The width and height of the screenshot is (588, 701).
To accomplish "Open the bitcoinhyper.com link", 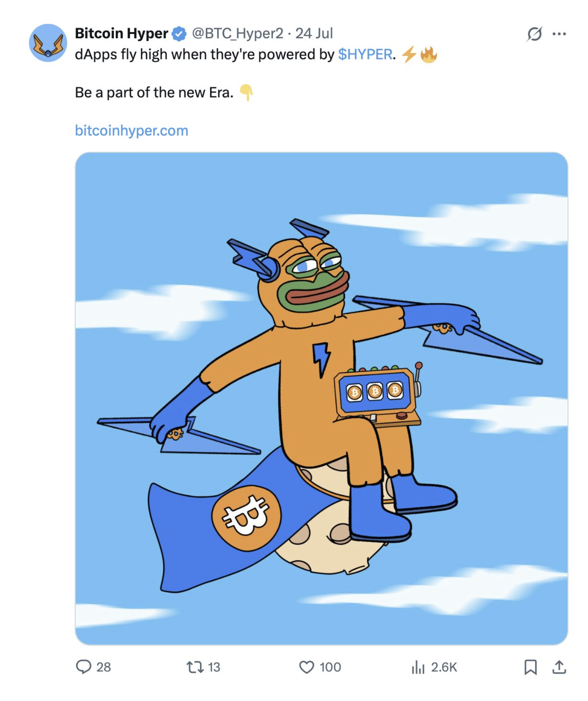I will [132, 131].
